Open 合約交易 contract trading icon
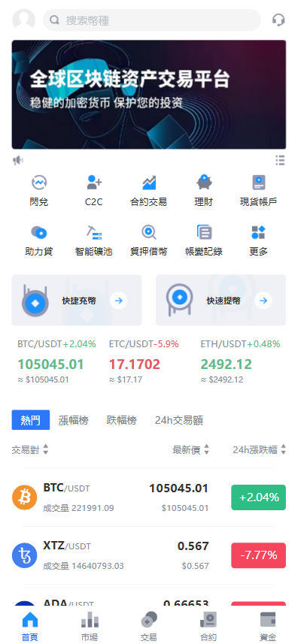298x644 pixels. click(x=149, y=183)
